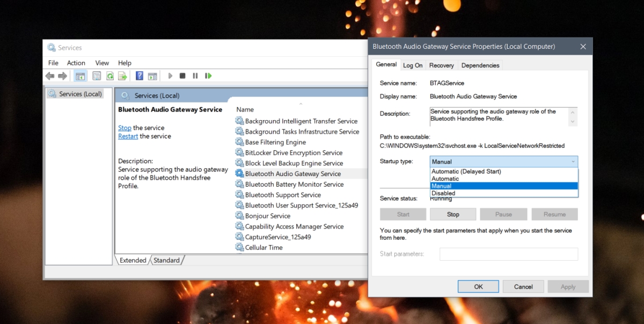This screenshot has width=644, height=324.
Task: Switch to the Recovery tab
Action: [x=442, y=65]
